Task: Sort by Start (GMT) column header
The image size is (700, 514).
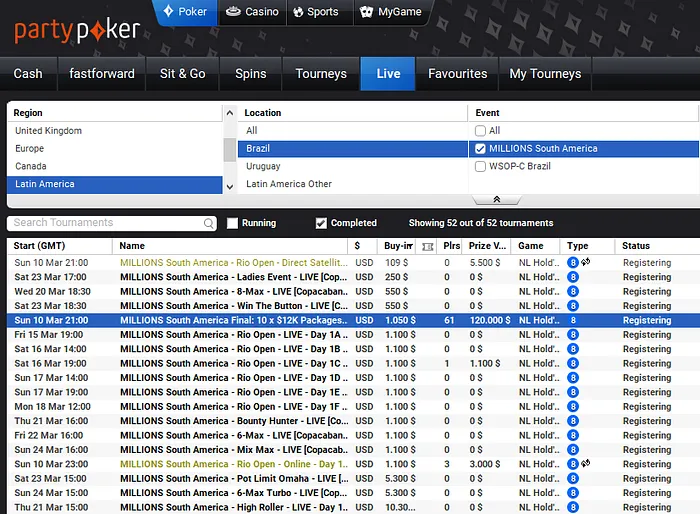Action: (x=59, y=246)
